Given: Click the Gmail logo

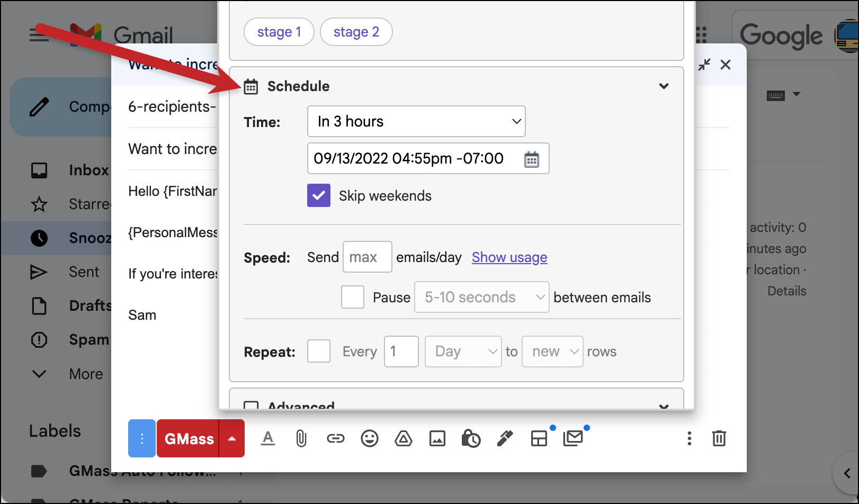Looking at the screenshot, I should click(122, 35).
